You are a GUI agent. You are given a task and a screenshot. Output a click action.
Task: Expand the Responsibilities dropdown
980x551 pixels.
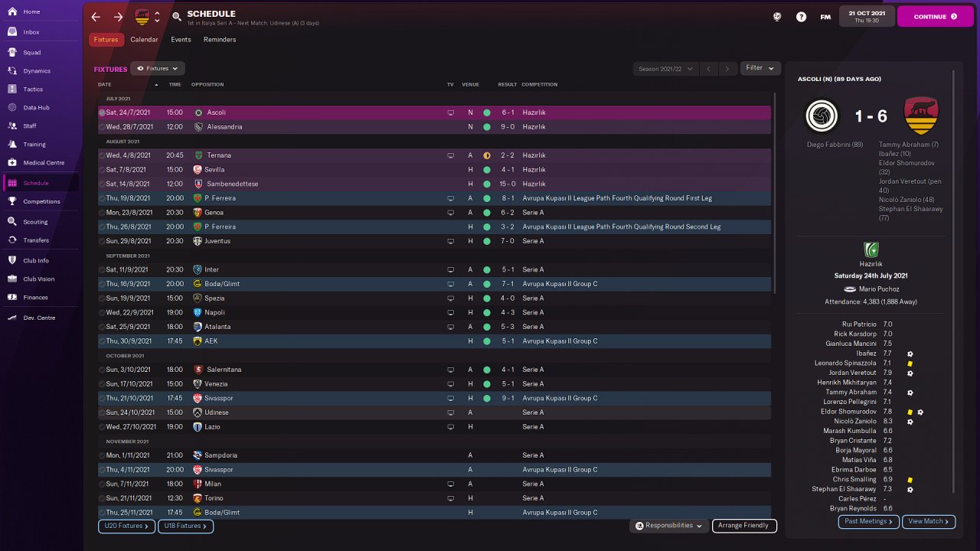[x=669, y=526]
